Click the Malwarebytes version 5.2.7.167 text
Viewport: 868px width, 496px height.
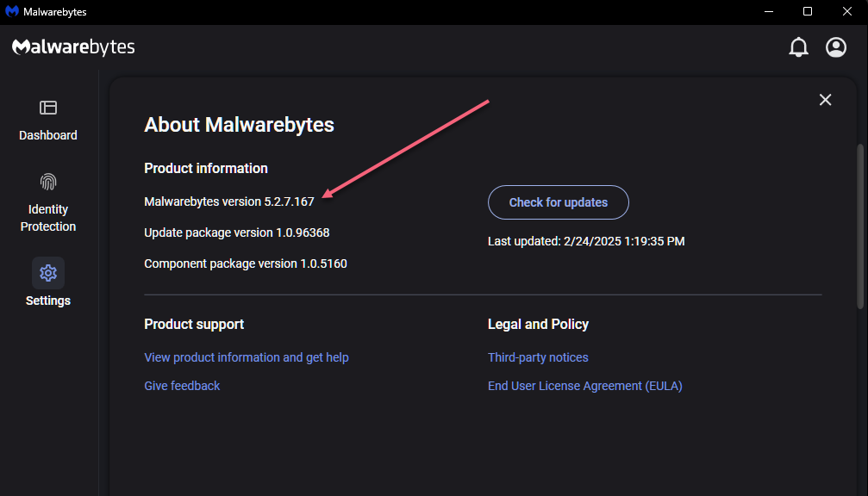(228, 201)
